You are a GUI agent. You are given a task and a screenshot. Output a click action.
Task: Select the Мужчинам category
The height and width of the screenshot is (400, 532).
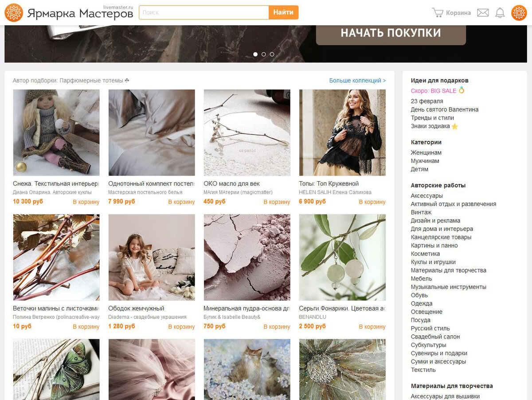tap(425, 161)
